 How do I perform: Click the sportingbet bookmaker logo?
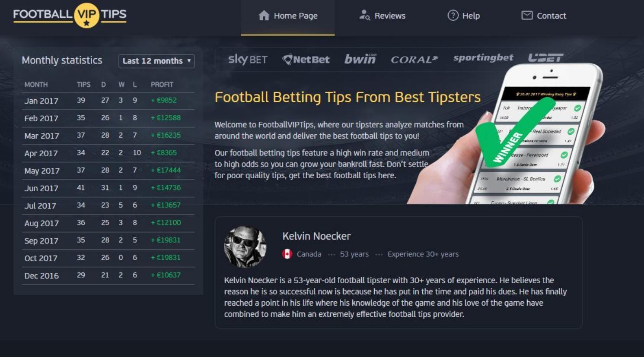[483, 58]
